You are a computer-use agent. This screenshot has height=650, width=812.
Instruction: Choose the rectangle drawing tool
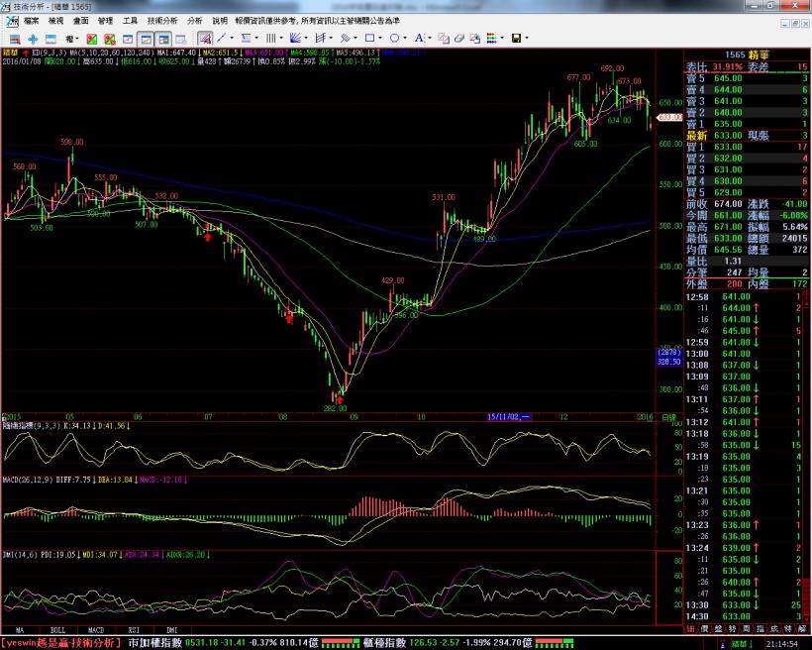[369, 39]
